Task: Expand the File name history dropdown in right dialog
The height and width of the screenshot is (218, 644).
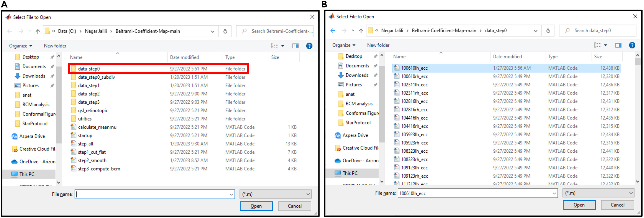Action: (554, 193)
